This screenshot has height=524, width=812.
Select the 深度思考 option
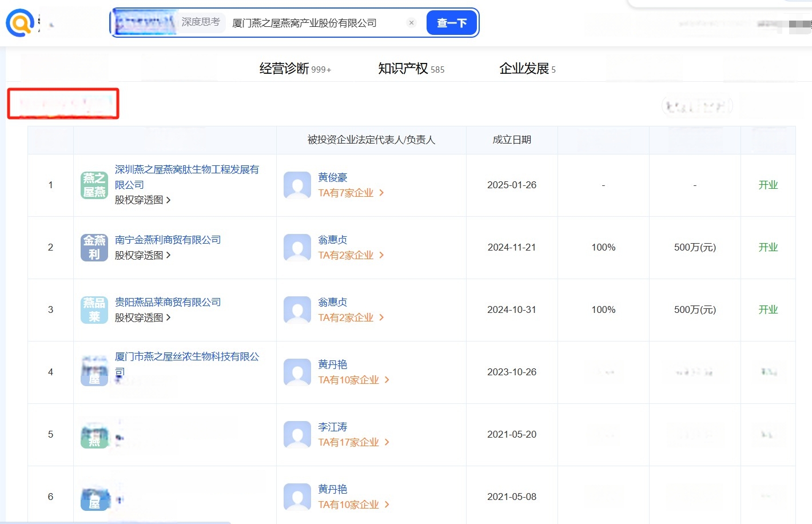(201, 22)
